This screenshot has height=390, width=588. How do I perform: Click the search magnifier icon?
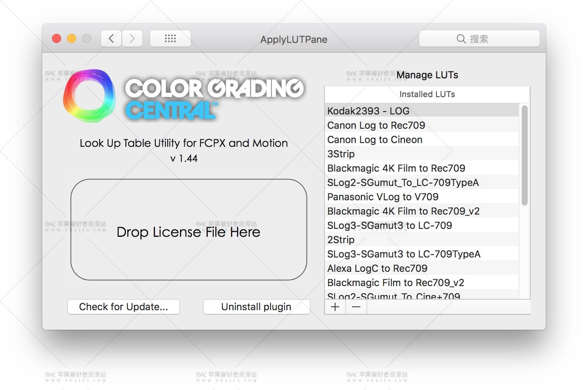pyautogui.click(x=461, y=39)
